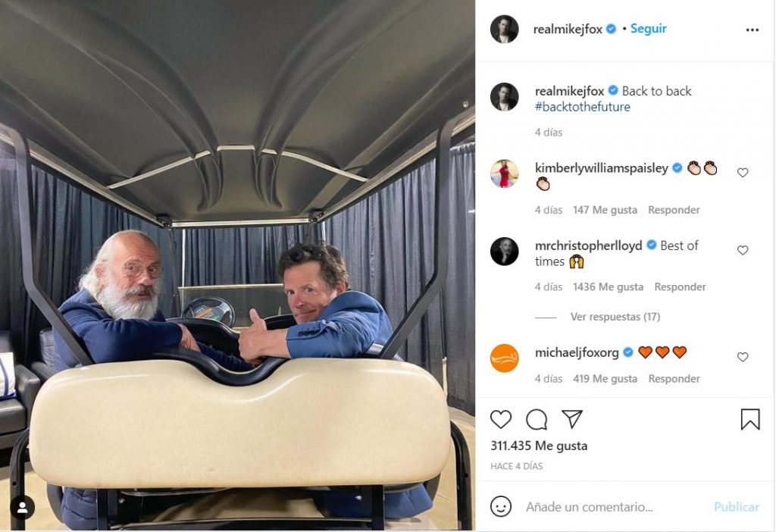Save post with the bookmark icon
Viewport: 776px width, 532px height.
(x=749, y=419)
